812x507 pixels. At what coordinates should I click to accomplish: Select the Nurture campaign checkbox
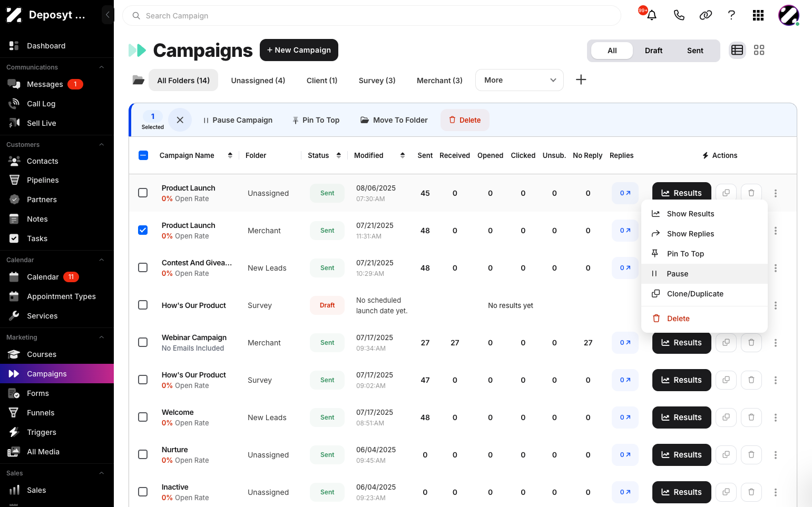click(143, 454)
